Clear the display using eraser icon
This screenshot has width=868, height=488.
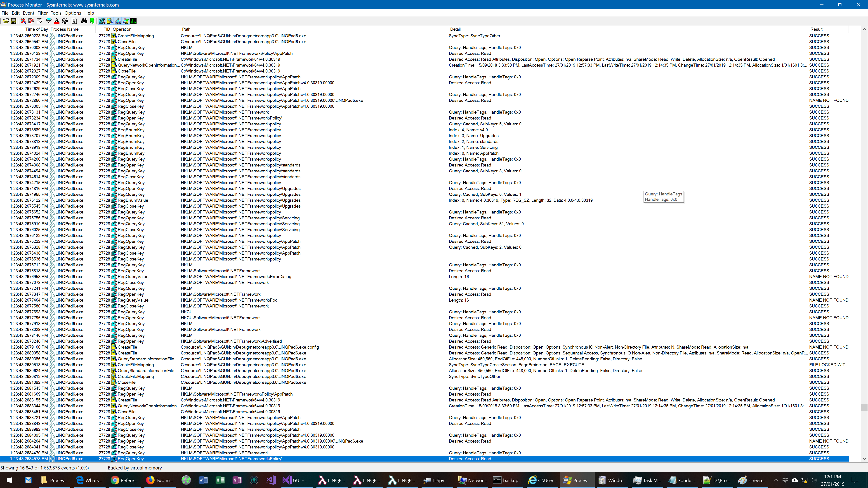coord(40,21)
